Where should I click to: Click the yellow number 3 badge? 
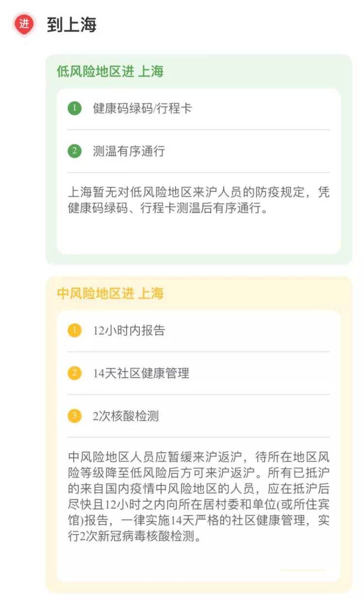[x=74, y=416]
